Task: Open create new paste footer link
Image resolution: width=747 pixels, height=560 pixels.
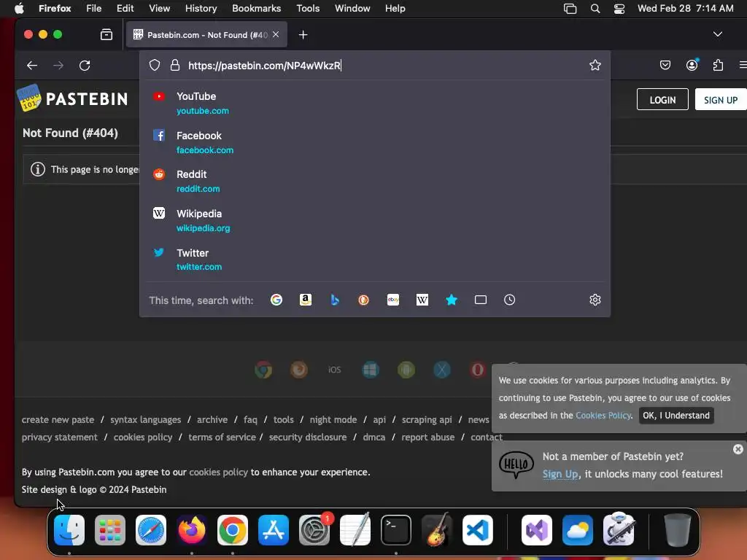Action: (58, 419)
